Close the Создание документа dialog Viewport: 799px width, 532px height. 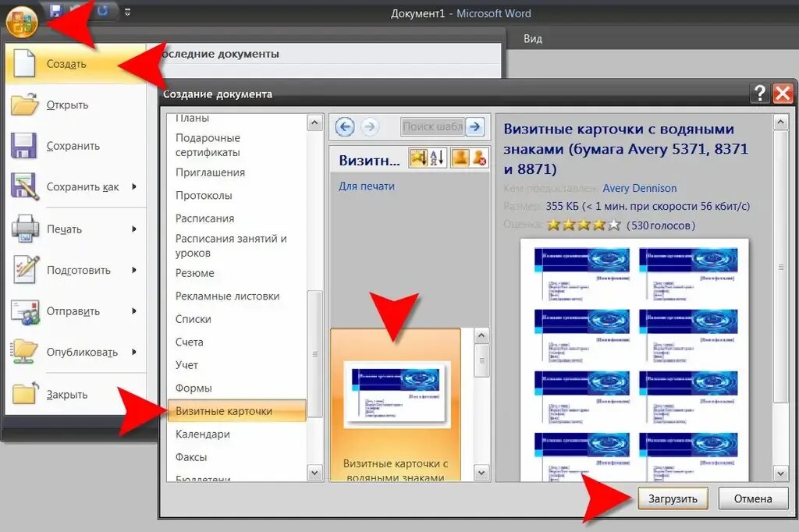point(783,94)
